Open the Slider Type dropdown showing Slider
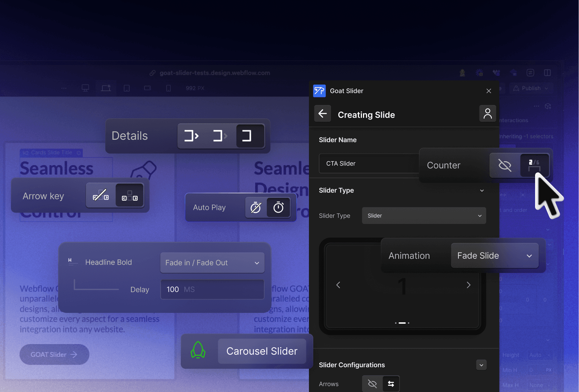The height and width of the screenshot is (392, 579). click(424, 216)
